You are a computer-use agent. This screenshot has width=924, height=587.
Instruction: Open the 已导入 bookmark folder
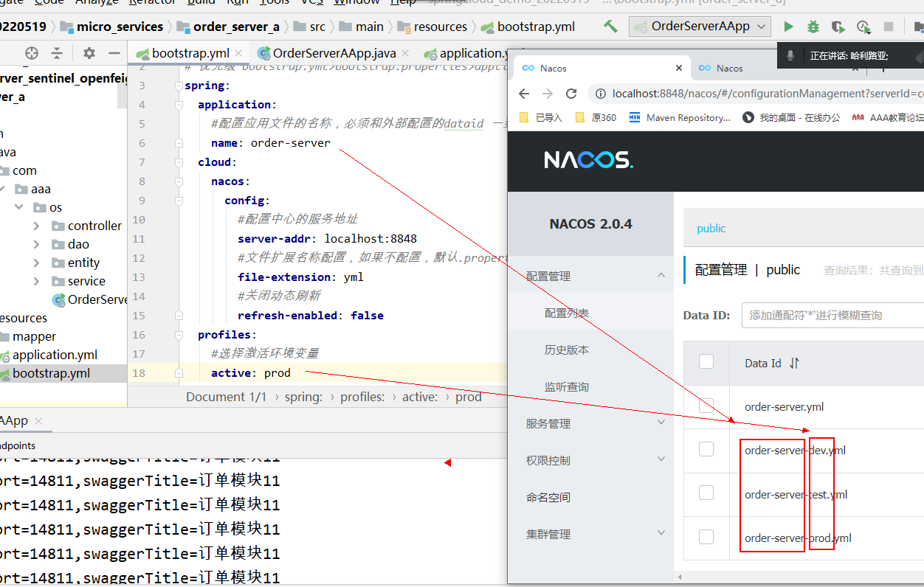click(541, 117)
